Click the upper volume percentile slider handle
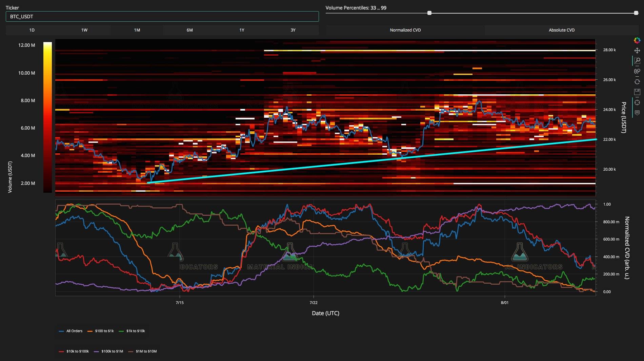Image resolution: width=644 pixels, height=361 pixels. tap(636, 13)
